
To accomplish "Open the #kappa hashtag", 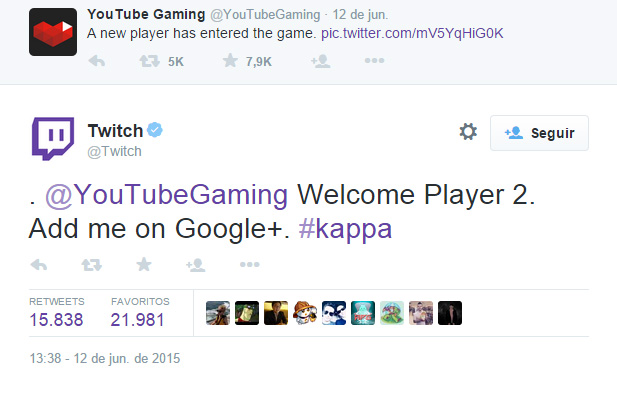I will [x=345, y=229].
